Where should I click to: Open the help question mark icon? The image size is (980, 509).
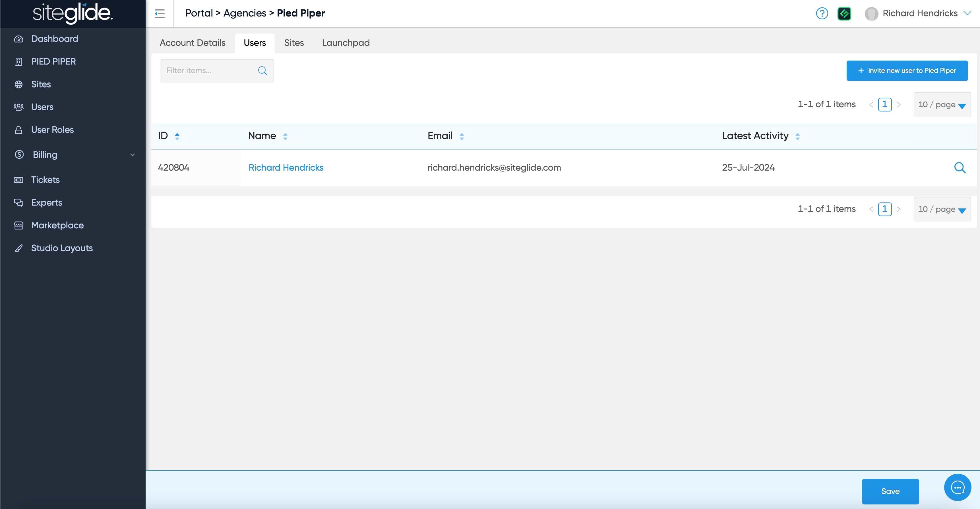(x=822, y=14)
